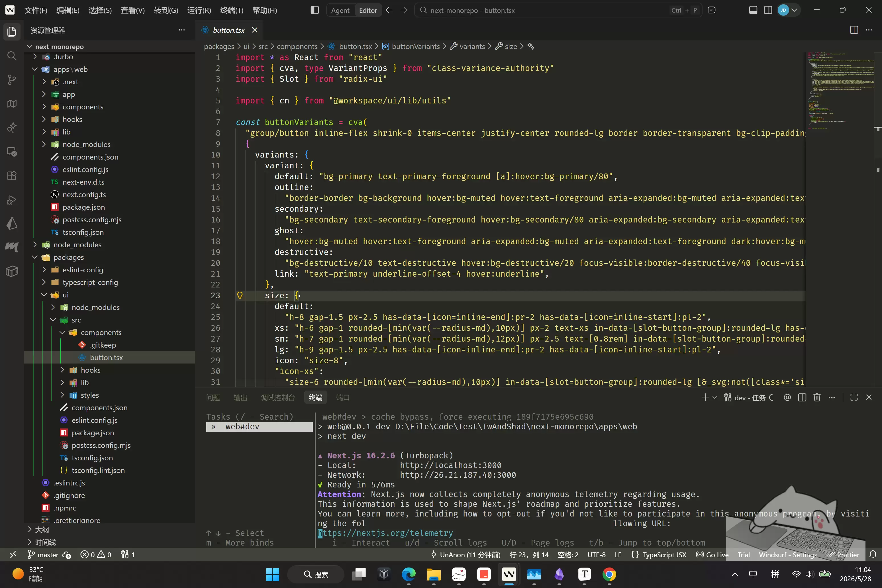Open the 终端(T) menu

(231, 10)
